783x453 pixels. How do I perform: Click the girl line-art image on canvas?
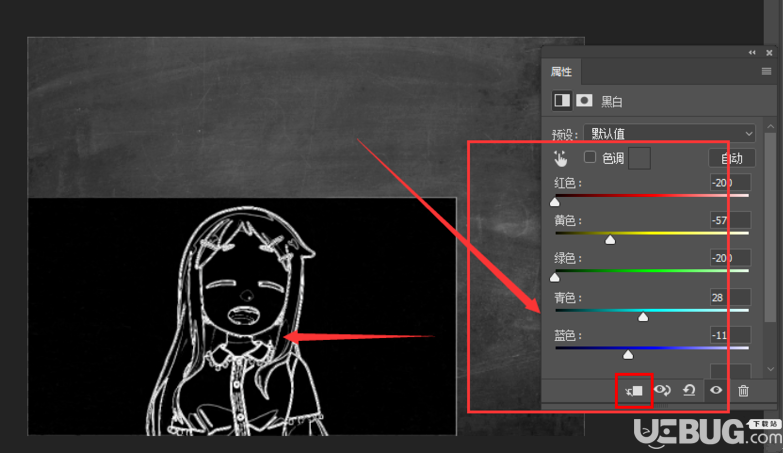(x=242, y=317)
